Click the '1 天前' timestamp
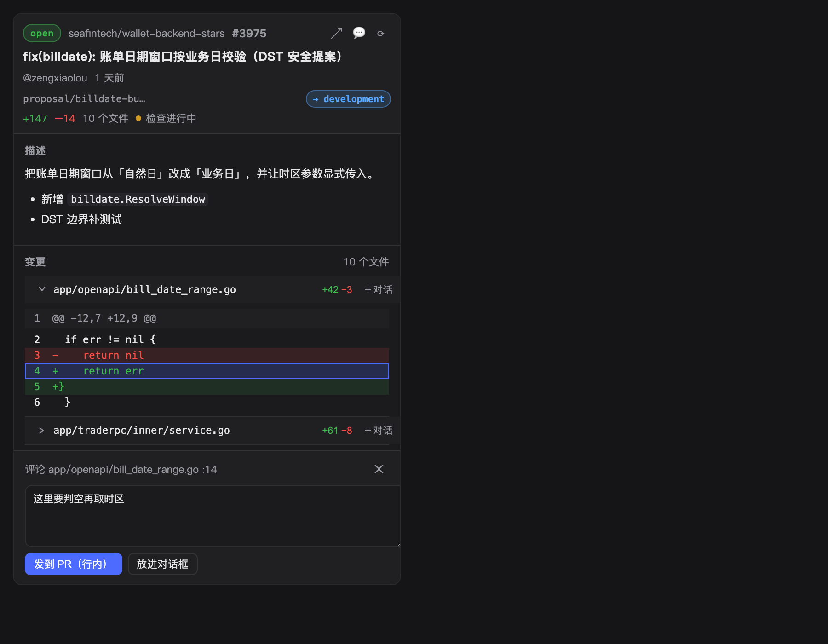Image resolution: width=828 pixels, height=644 pixels. point(109,78)
